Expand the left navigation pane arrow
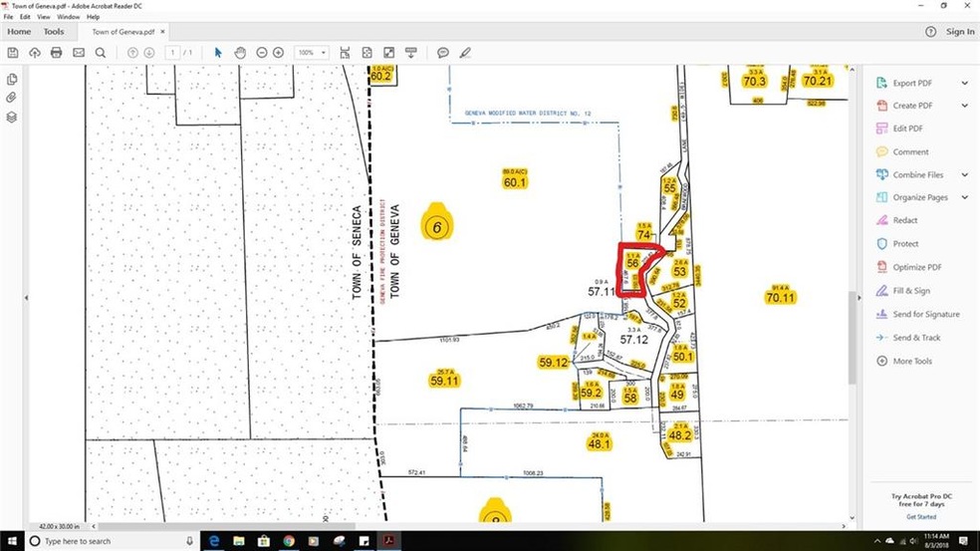This screenshot has height=551, width=980. point(26,298)
